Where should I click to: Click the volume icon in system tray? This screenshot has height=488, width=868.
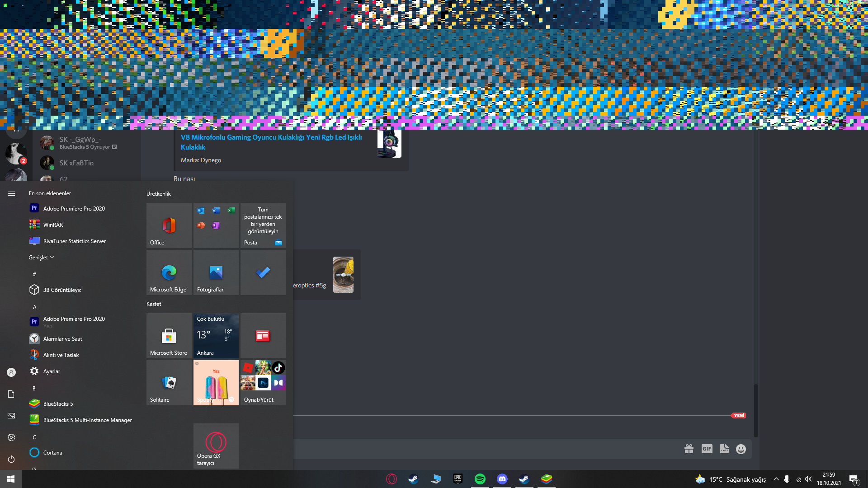coord(808,479)
